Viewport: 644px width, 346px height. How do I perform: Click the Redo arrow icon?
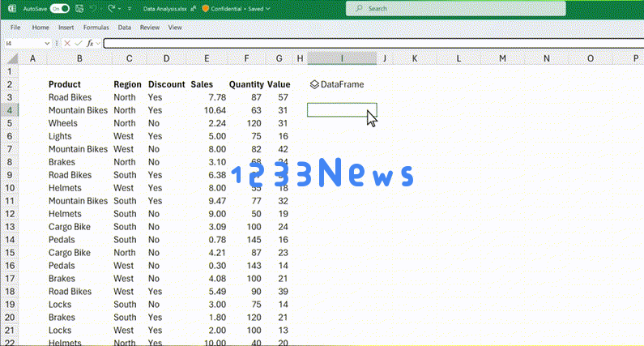[111, 9]
